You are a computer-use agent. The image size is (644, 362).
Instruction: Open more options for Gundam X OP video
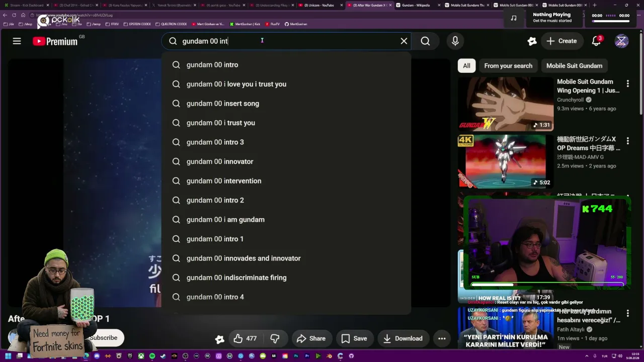click(x=627, y=141)
